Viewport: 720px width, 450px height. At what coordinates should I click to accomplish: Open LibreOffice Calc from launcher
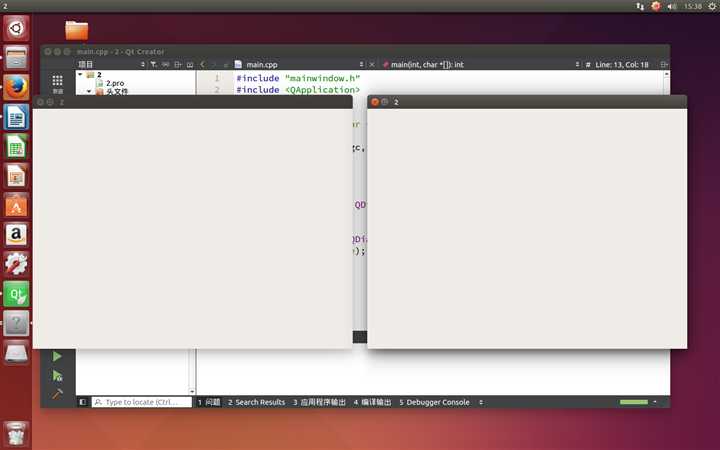(16, 146)
